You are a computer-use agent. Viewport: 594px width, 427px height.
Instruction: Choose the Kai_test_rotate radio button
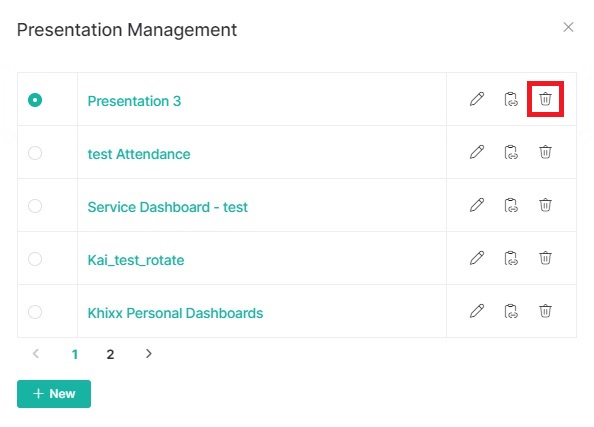(35, 259)
